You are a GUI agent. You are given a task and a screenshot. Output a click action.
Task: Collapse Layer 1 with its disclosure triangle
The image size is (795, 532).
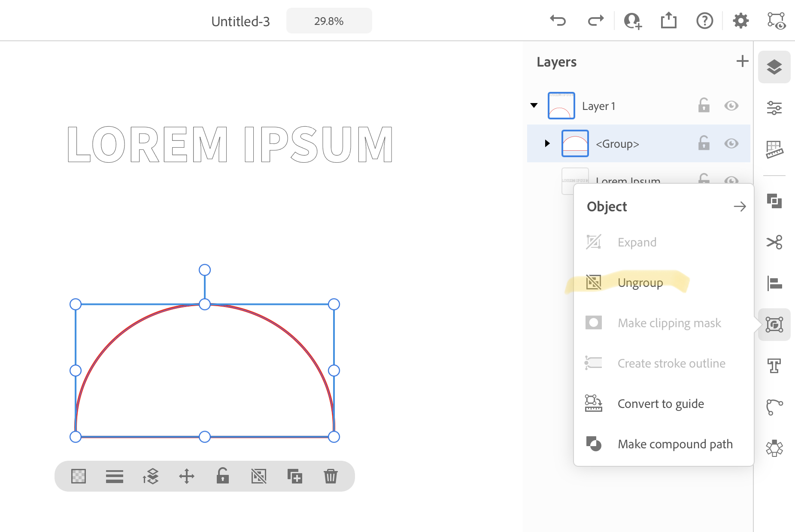534,106
